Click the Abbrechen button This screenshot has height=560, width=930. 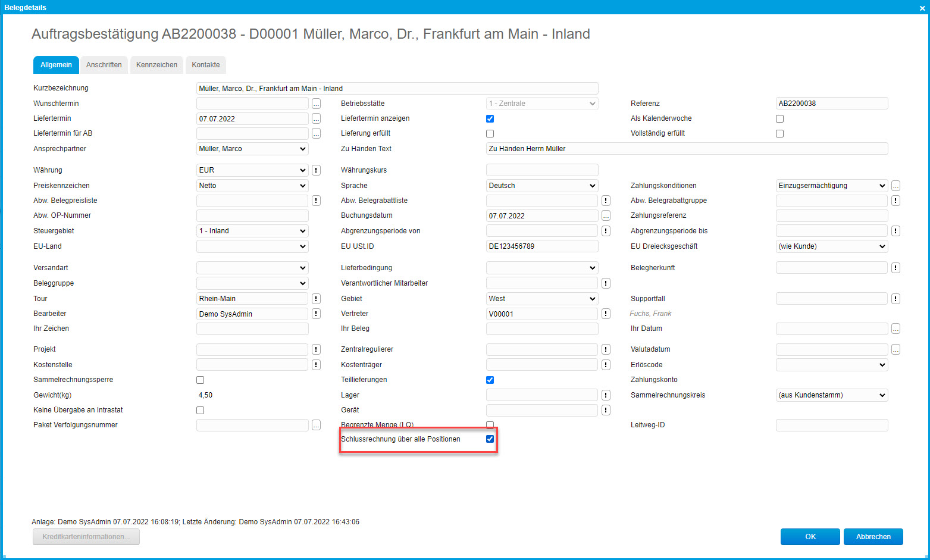coord(873,537)
